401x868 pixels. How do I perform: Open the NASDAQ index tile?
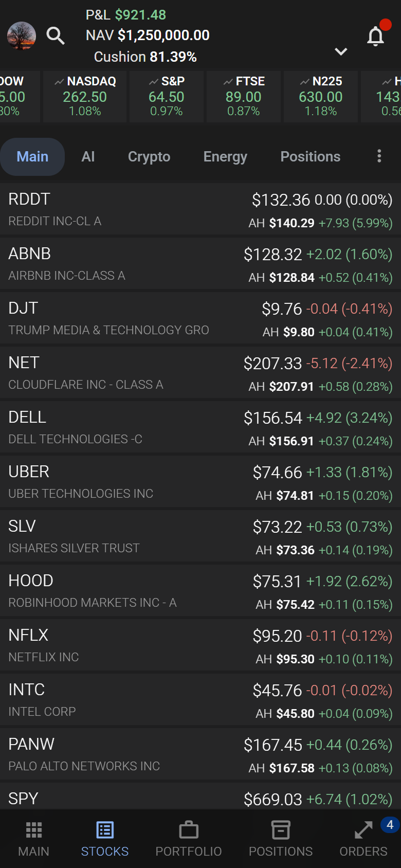(85, 97)
